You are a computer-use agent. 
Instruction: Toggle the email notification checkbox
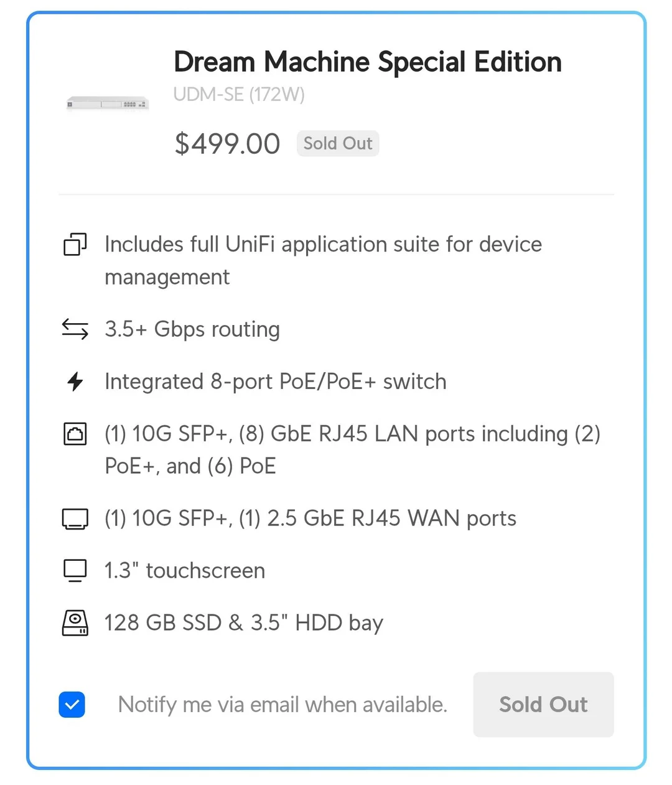[72, 705]
